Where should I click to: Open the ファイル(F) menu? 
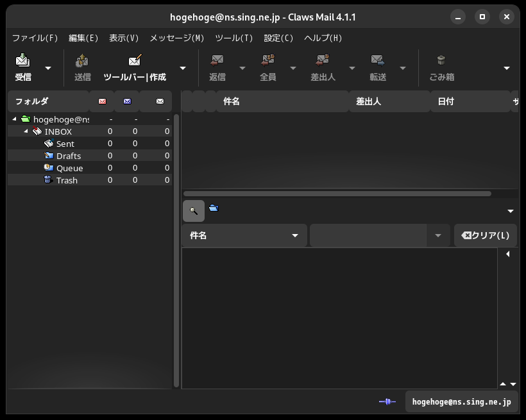coord(35,38)
